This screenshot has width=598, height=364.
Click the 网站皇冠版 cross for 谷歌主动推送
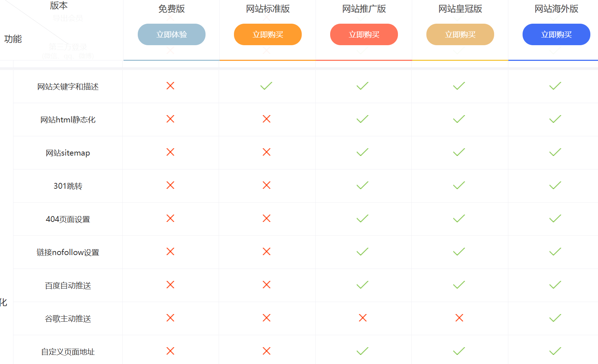pyautogui.click(x=459, y=318)
